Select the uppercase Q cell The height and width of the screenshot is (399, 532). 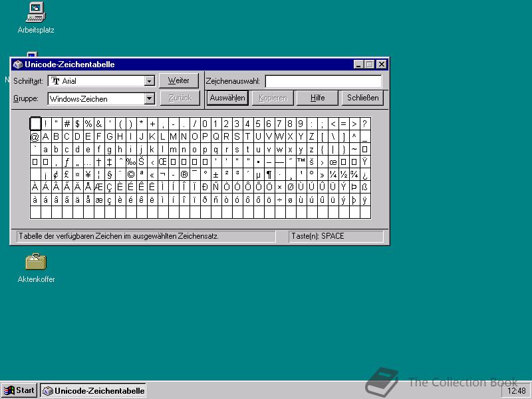tap(215, 136)
